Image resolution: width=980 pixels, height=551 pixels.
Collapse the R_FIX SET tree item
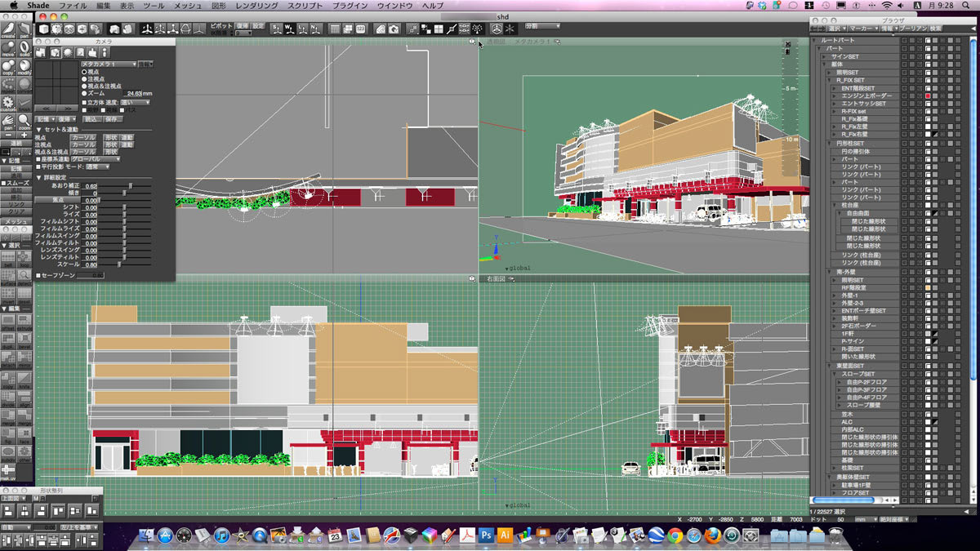click(x=828, y=80)
